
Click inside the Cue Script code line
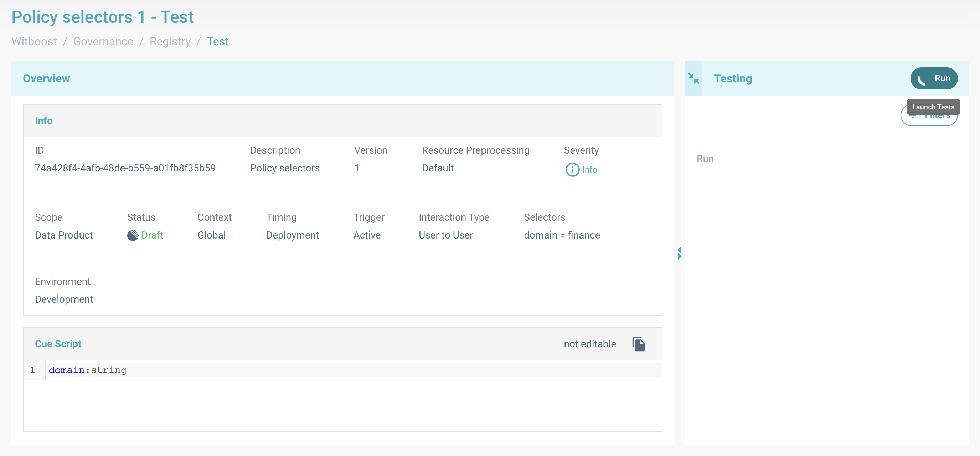pyautogui.click(x=88, y=370)
